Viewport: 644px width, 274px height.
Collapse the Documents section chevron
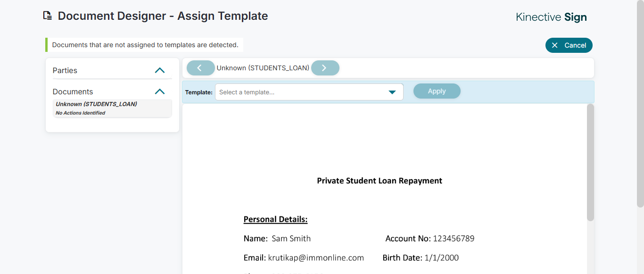click(160, 91)
